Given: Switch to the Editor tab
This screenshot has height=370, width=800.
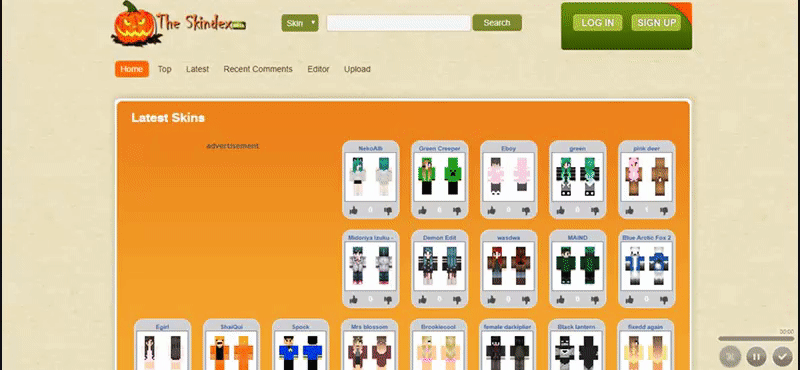Looking at the screenshot, I should 318,69.
